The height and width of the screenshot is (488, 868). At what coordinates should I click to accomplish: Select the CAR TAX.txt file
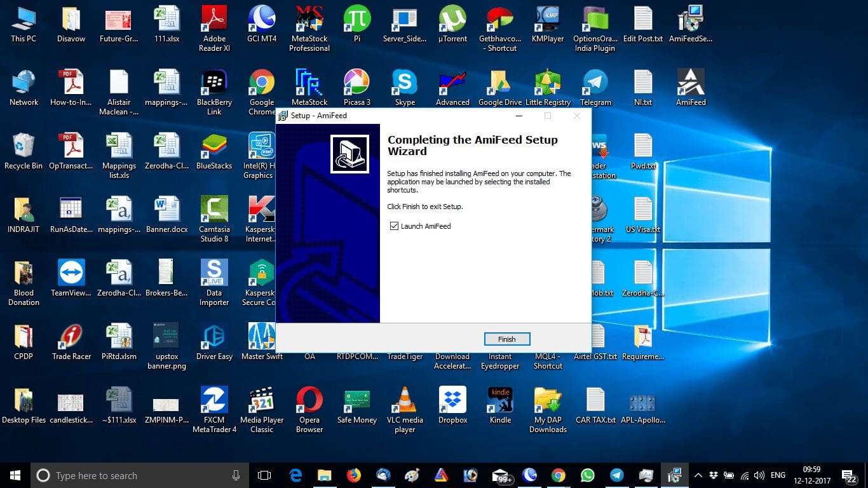[595, 405]
